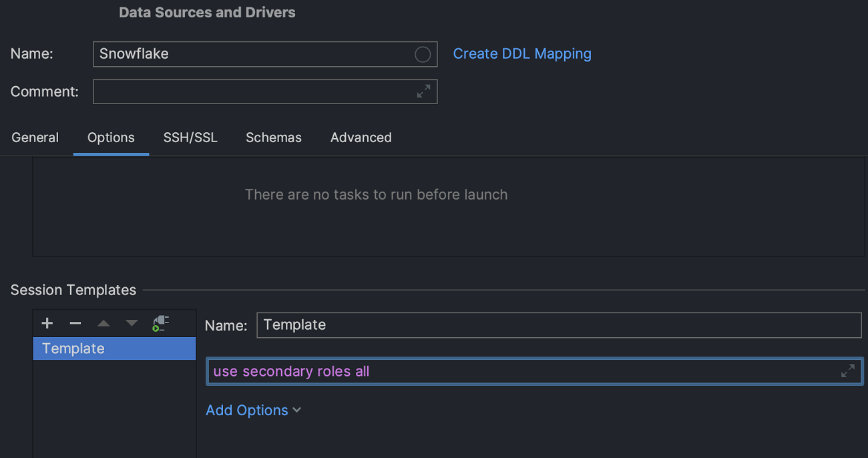The width and height of the screenshot is (868, 458).
Task: Select Template in the session list
Action: pos(73,349)
